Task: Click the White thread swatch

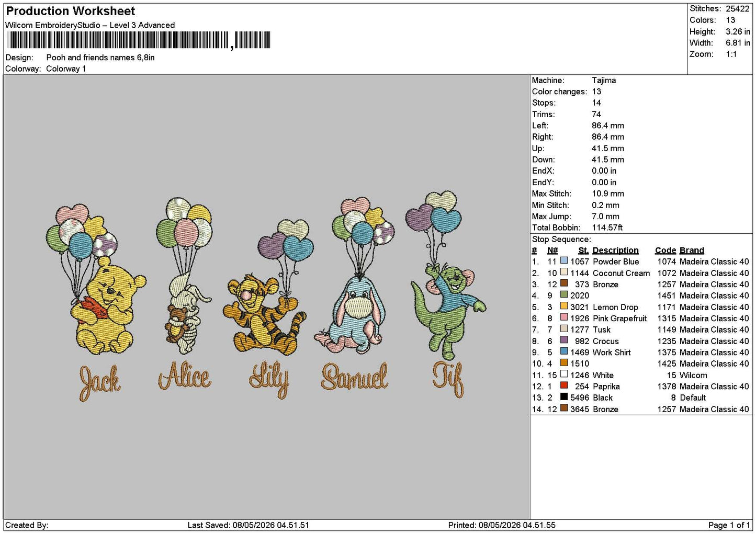Action: [564, 374]
